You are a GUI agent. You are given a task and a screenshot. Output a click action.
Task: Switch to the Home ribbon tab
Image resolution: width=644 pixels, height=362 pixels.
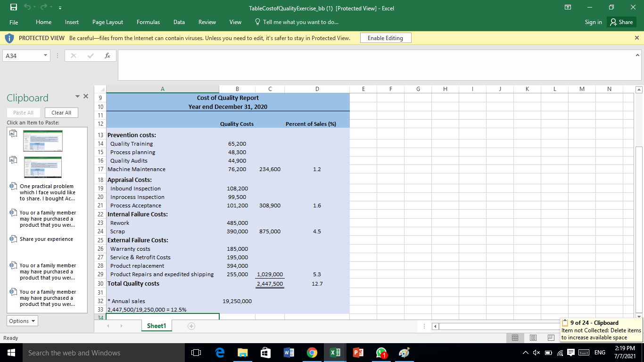[x=44, y=22]
